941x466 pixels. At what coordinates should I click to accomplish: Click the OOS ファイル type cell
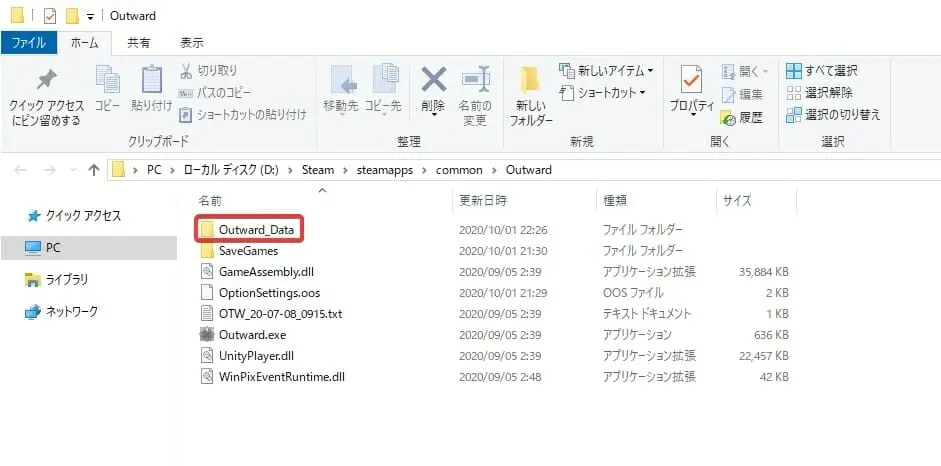(x=633, y=293)
